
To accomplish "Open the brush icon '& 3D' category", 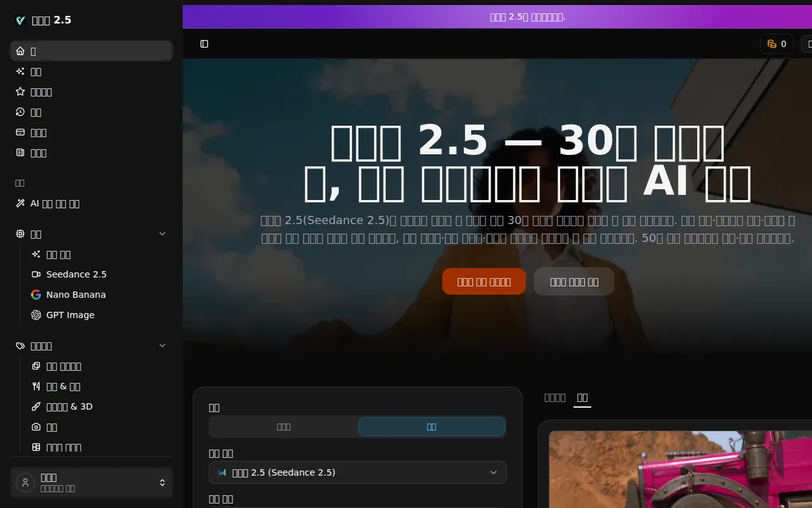I will pyautogui.click(x=99, y=406).
